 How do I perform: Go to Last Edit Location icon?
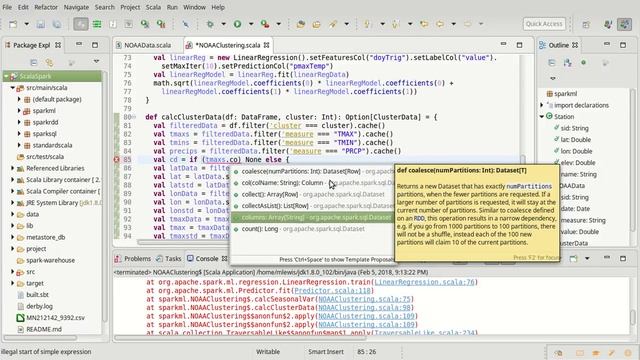click(x=424, y=24)
